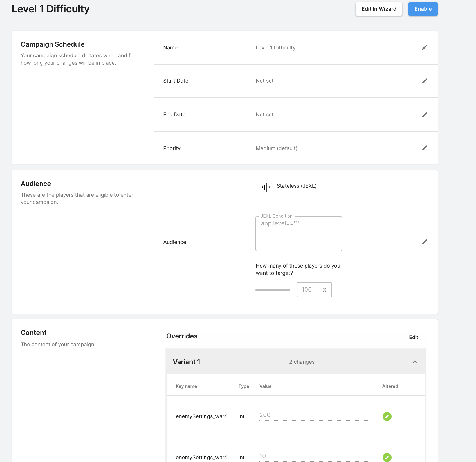Click the End Date edit pencil
Viewport: 476px width, 462px height.
tap(425, 115)
